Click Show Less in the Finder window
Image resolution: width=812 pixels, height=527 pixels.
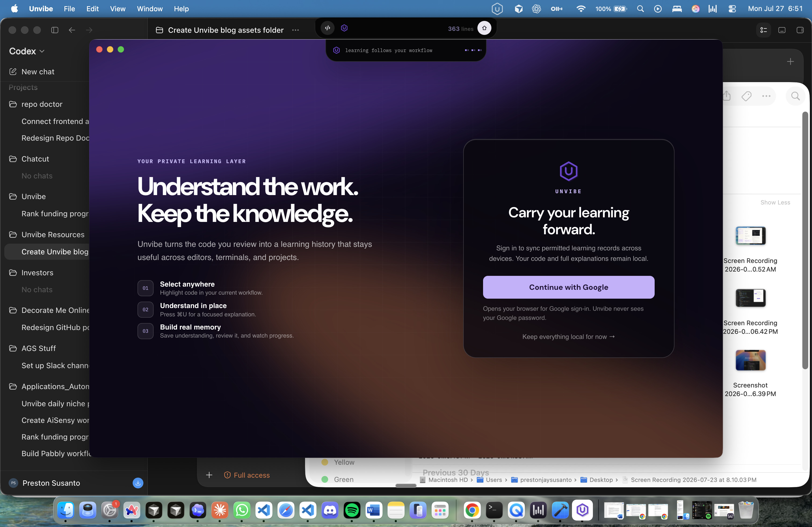pos(775,203)
